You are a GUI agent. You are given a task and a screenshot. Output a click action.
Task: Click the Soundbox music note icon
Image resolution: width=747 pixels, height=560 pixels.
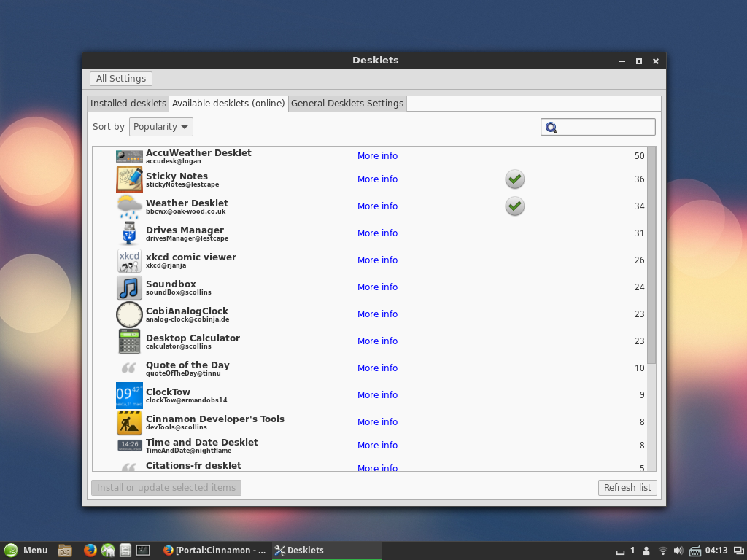(129, 287)
